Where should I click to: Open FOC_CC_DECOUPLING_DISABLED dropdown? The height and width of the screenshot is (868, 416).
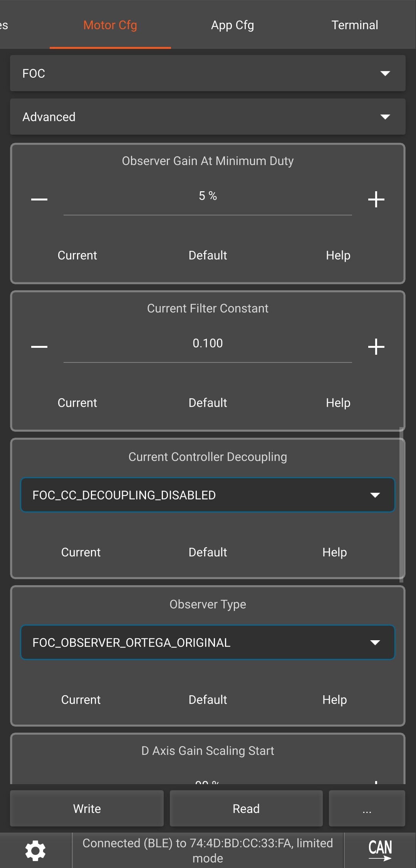[208, 495]
